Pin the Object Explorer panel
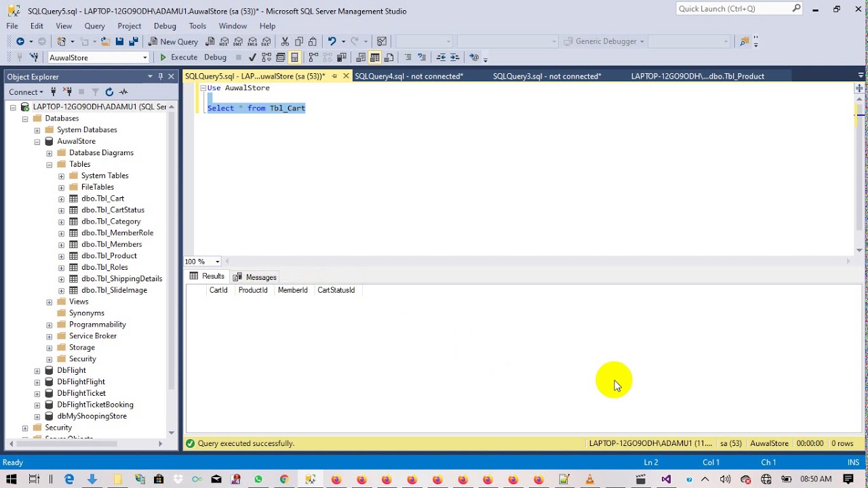Viewport: 868px width, 488px height. tap(161, 77)
